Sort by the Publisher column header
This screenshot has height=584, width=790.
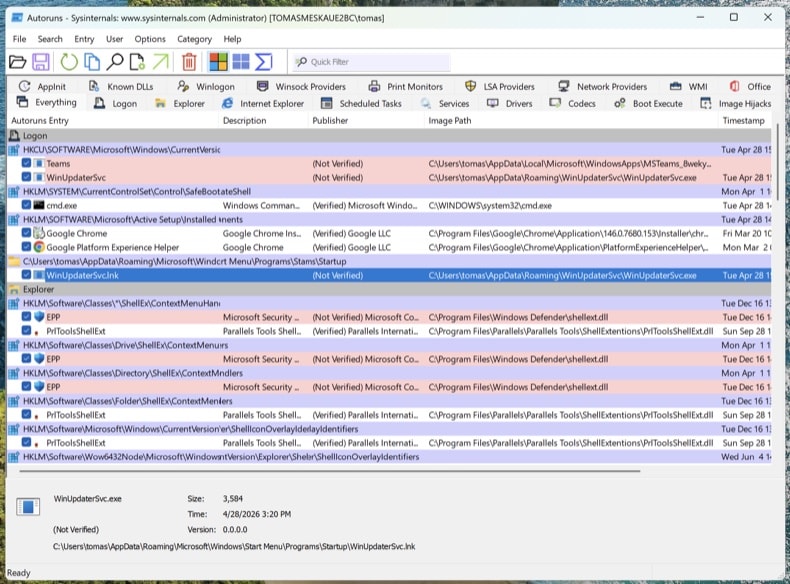(366, 120)
